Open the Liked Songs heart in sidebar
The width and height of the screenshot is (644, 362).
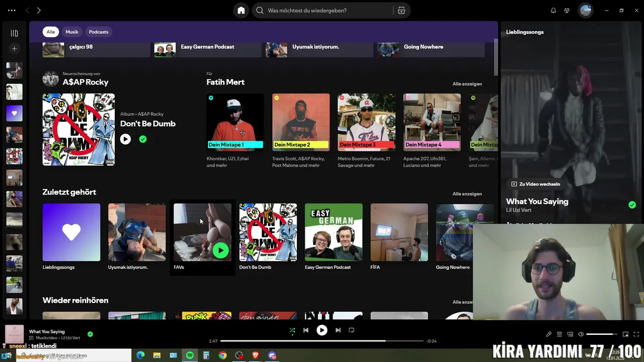[x=14, y=113]
